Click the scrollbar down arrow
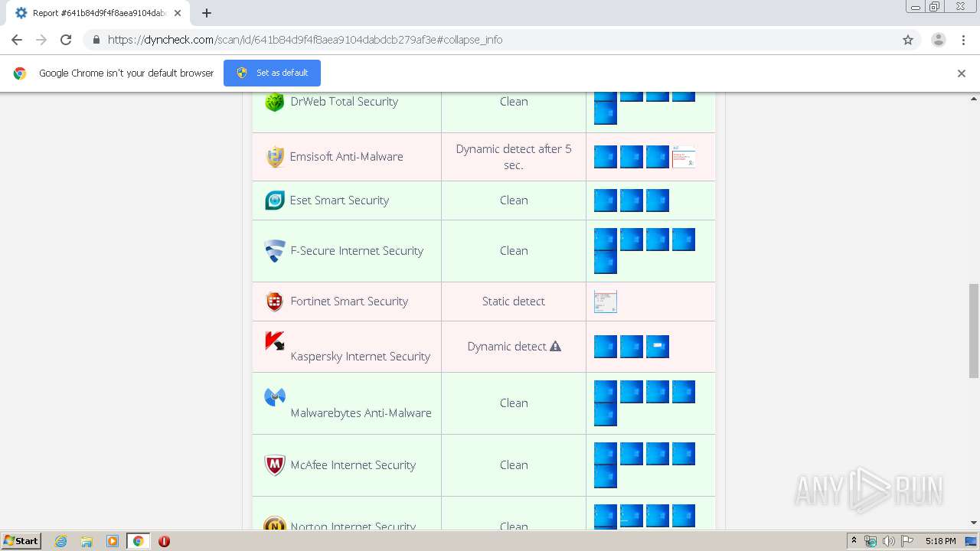Viewport: 980px width, 551px height. coord(974,523)
